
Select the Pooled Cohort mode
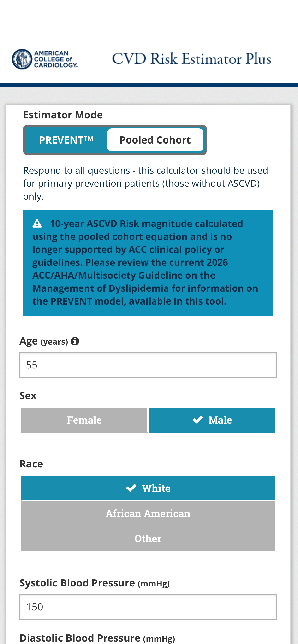click(x=155, y=140)
